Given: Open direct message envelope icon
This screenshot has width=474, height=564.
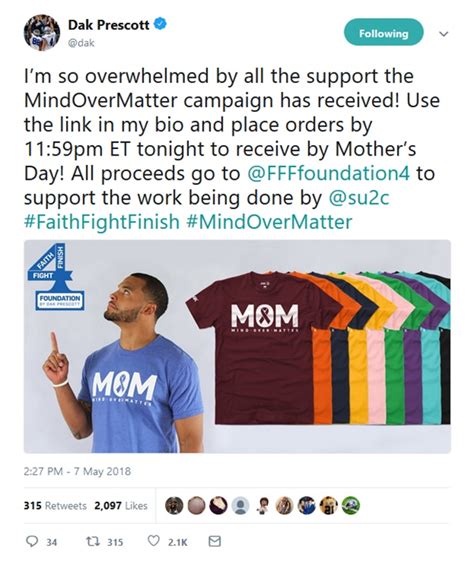Looking at the screenshot, I should pos(215,541).
